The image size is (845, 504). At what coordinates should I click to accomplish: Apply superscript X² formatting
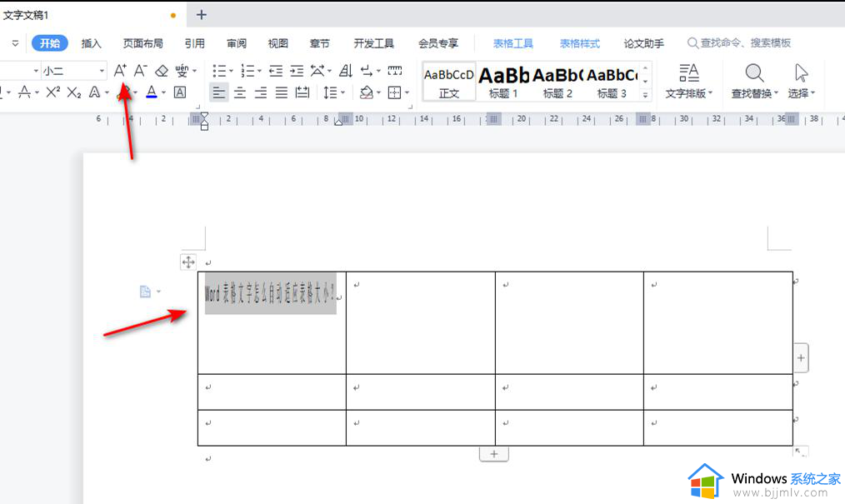pos(52,92)
